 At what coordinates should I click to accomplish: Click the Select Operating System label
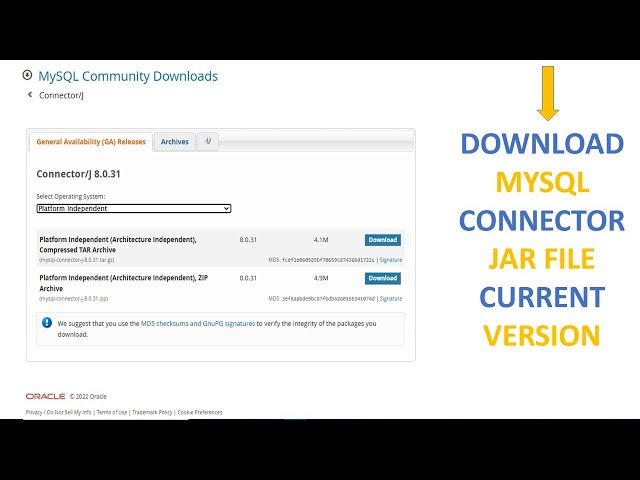pos(71,197)
